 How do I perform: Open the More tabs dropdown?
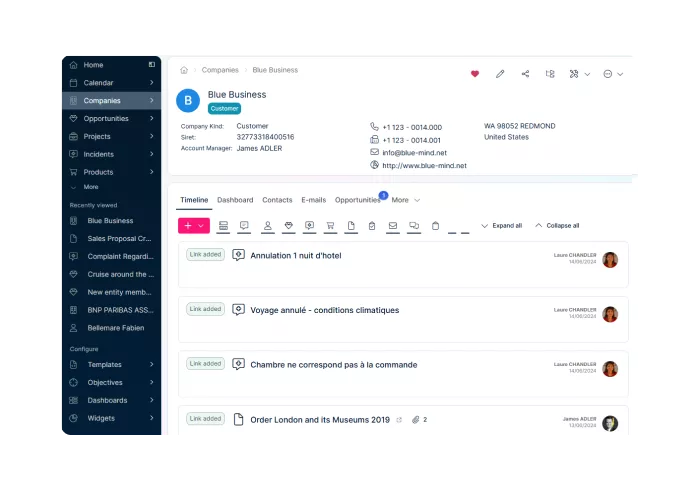coord(406,200)
